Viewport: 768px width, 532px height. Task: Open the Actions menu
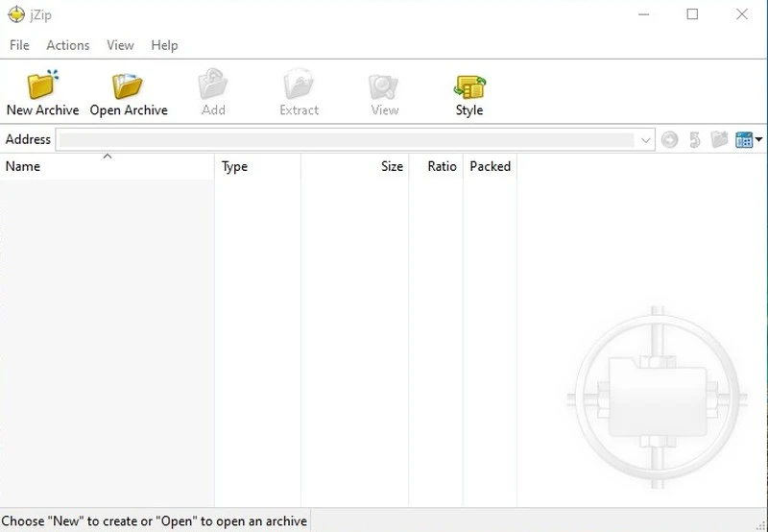[x=67, y=45]
